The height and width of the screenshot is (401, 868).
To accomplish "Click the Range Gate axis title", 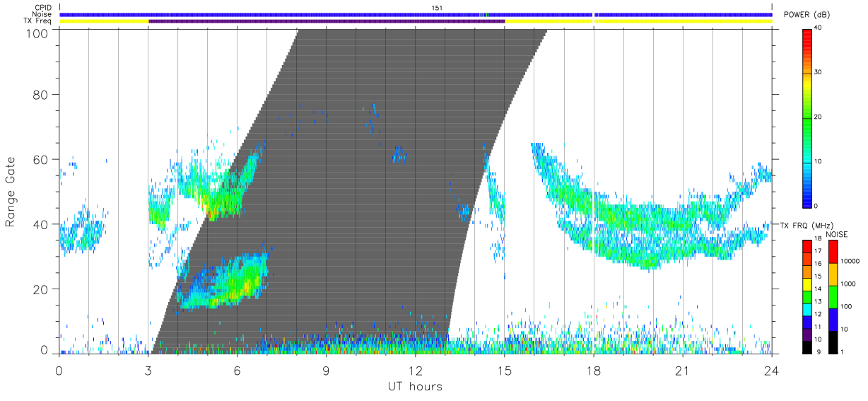I will (11, 192).
